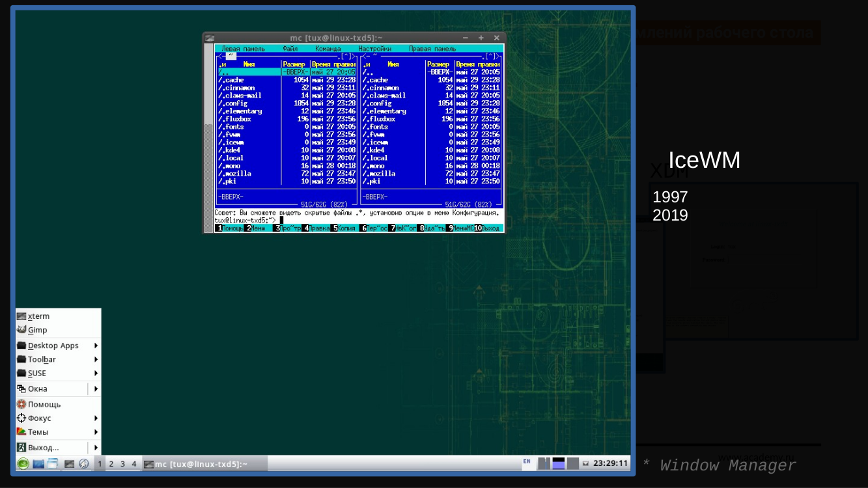Click the xterm icon in start menu
868x488 pixels.
click(21, 316)
